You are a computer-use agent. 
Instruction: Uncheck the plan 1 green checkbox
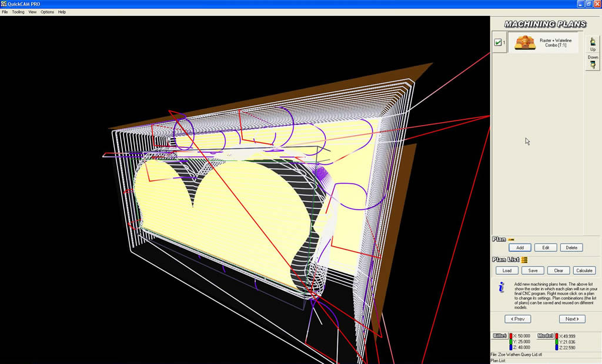(x=498, y=42)
